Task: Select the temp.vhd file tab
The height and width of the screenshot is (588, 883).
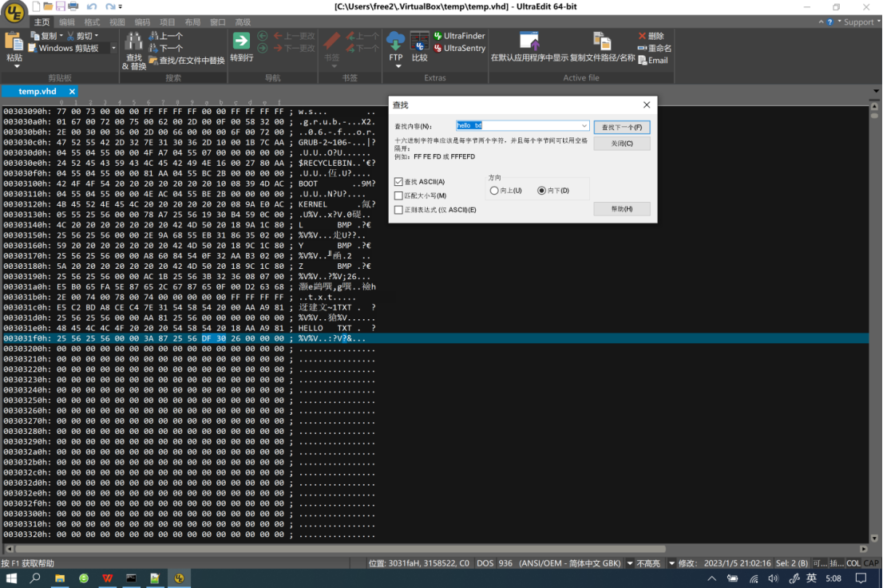Action: coord(38,91)
